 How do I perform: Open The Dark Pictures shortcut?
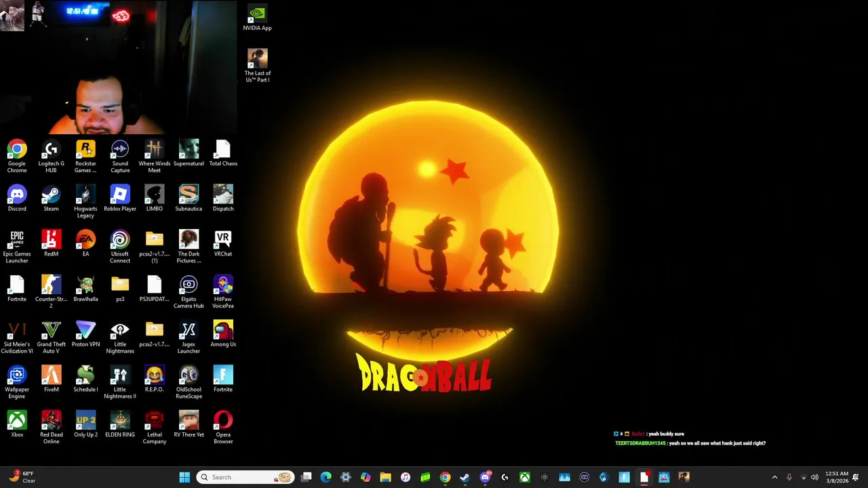point(189,247)
